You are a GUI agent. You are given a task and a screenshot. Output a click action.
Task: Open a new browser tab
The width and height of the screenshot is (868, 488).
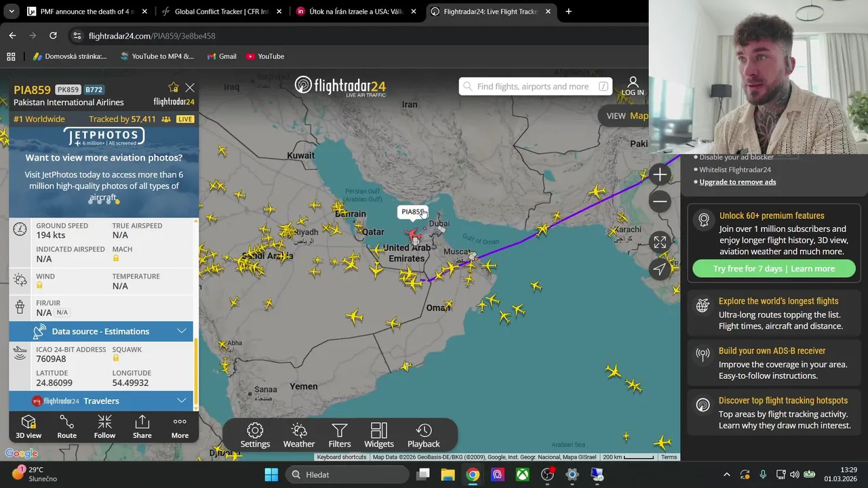click(x=568, y=12)
